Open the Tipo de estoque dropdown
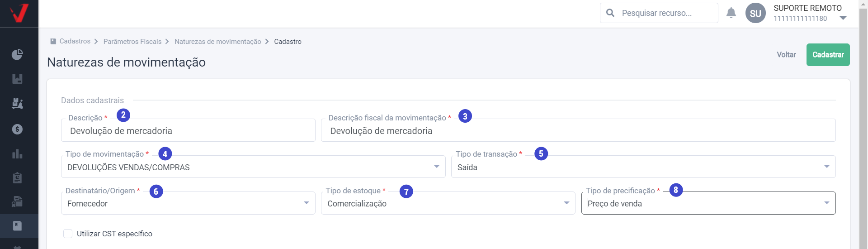Viewport: 868px width, 249px height. point(448,203)
